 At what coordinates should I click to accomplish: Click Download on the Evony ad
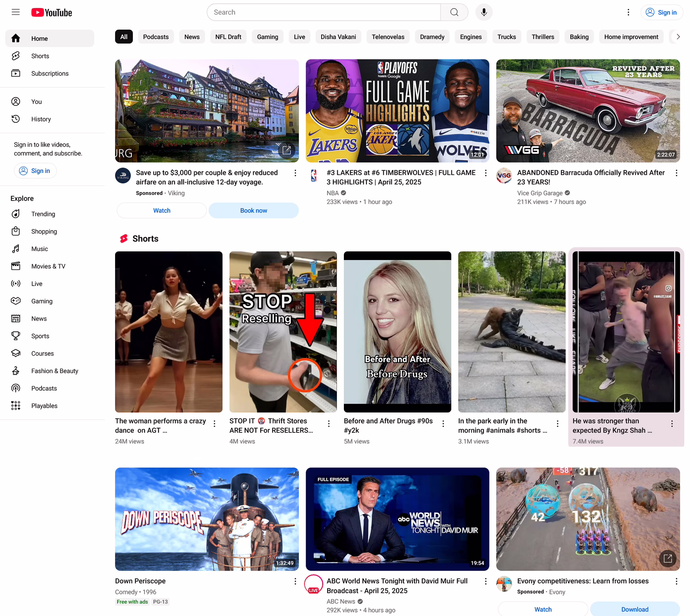pyautogui.click(x=635, y=609)
